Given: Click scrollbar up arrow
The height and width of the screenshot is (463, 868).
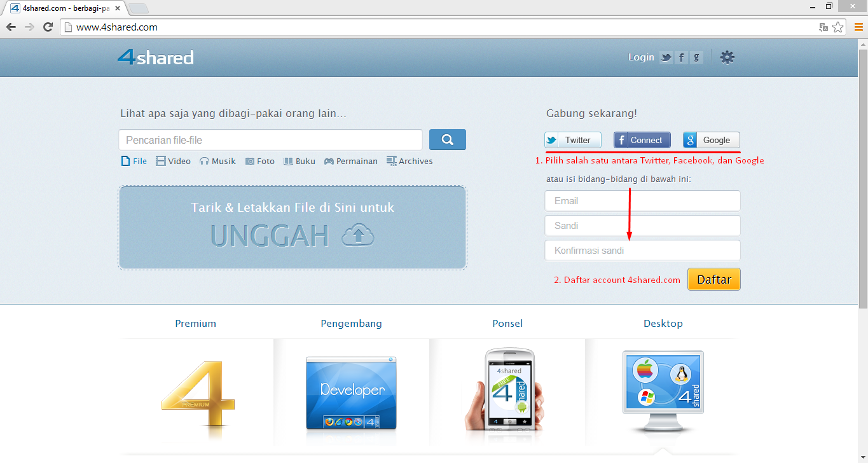Looking at the screenshot, I should coord(863,43).
